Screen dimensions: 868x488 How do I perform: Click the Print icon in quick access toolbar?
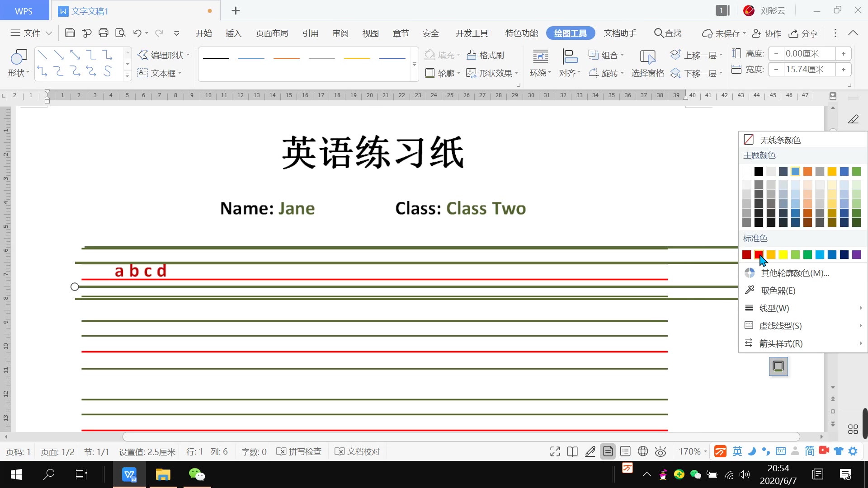click(x=104, y=33)
